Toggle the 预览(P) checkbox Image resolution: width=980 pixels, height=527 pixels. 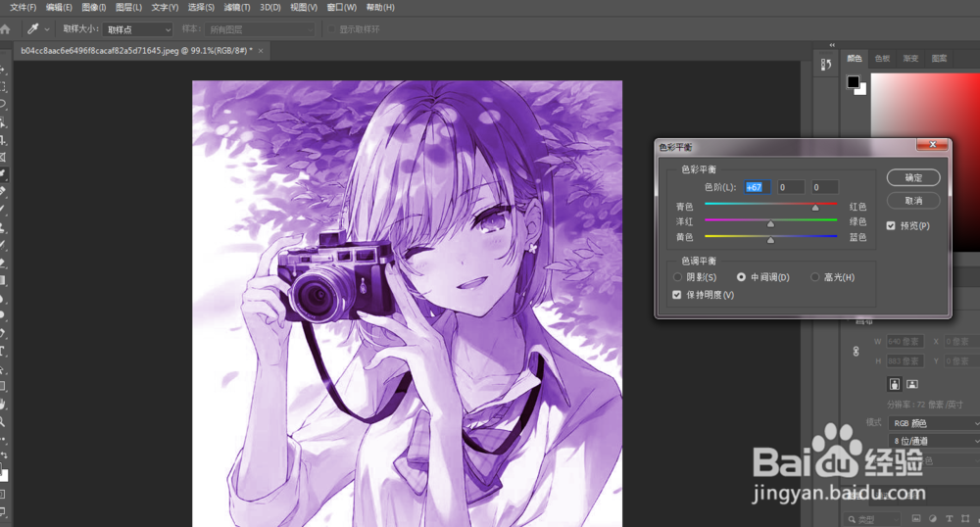tap(891, 226)
